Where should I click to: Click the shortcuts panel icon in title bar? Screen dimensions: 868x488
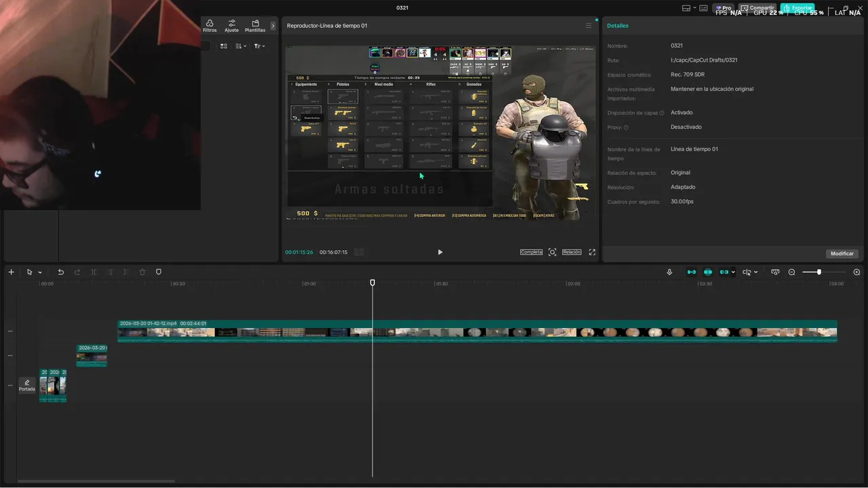[x=703, y=8]
